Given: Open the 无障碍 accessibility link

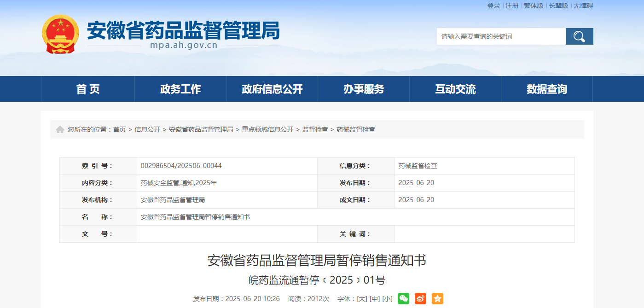Looking at the screenshot, I should point(583,6).
